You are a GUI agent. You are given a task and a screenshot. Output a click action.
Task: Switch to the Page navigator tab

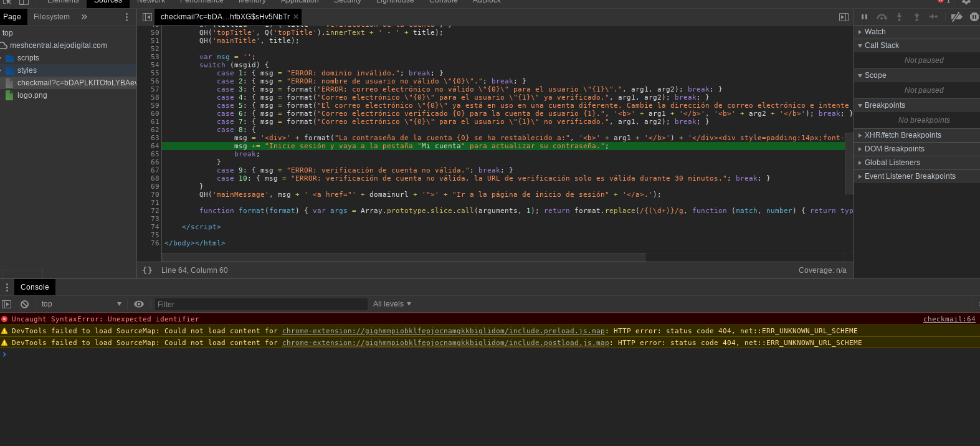coord(12,17)
